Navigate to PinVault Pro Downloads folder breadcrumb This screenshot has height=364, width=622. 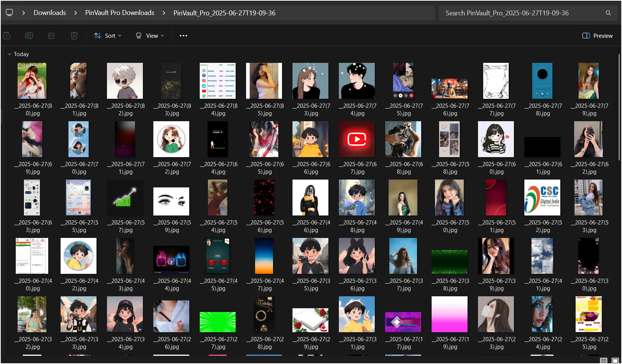[x=120, y=13]
